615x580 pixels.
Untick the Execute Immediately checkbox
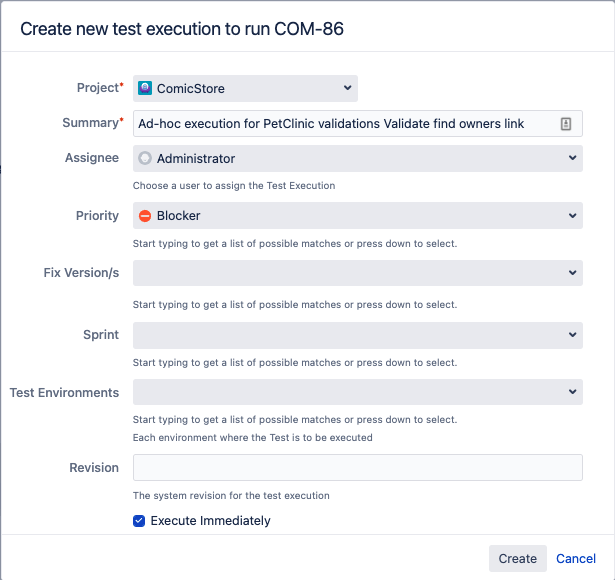coord(139,521)
